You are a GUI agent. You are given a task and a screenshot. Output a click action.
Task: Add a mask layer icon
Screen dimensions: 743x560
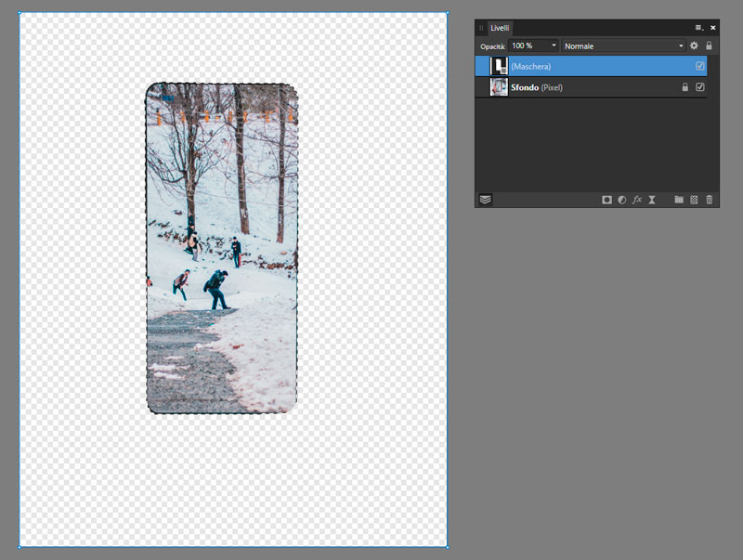point(606,200)
